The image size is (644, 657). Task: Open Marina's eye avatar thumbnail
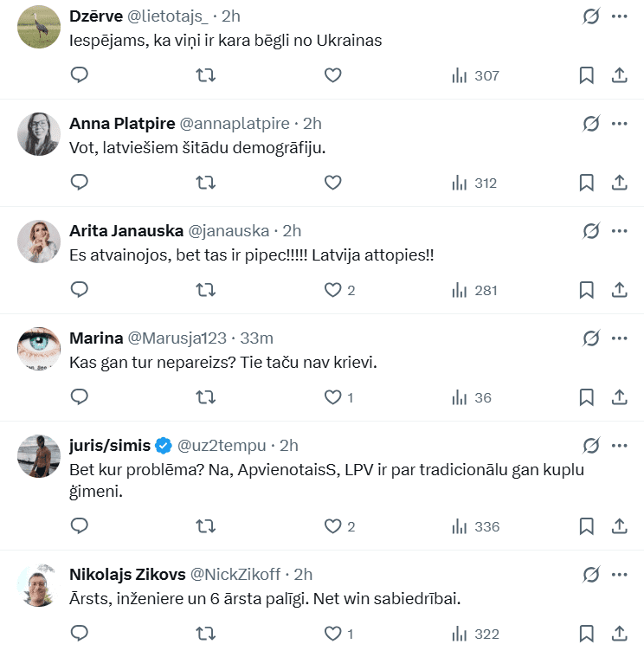click(x=39, y=349)
